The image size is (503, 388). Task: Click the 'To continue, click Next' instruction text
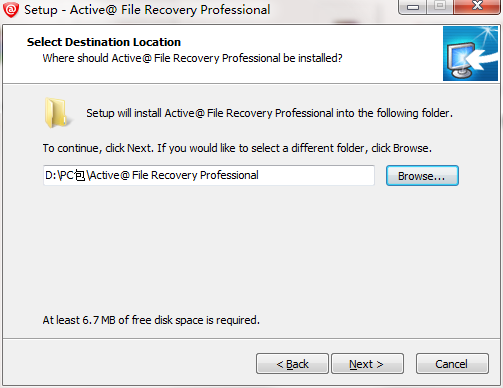pyautogui.click(x=237, y=148)
